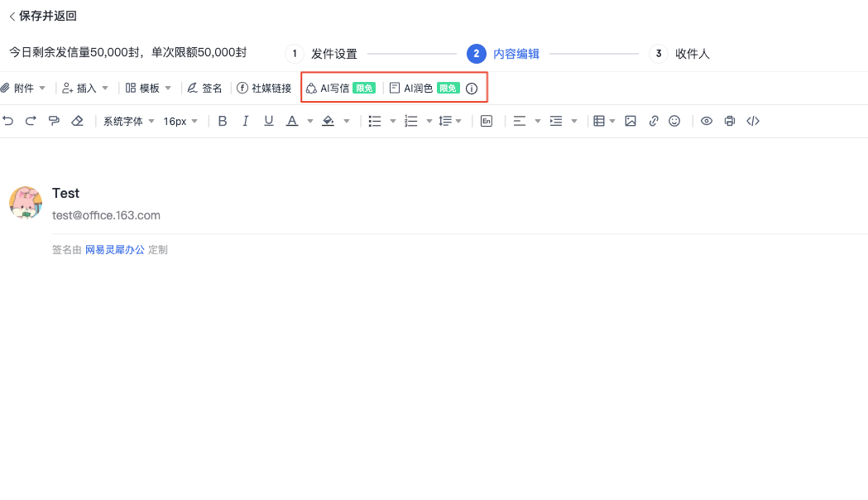Toggle underline formatting
Viewport: 868px width, 500px height.
[x=268, y=121]
